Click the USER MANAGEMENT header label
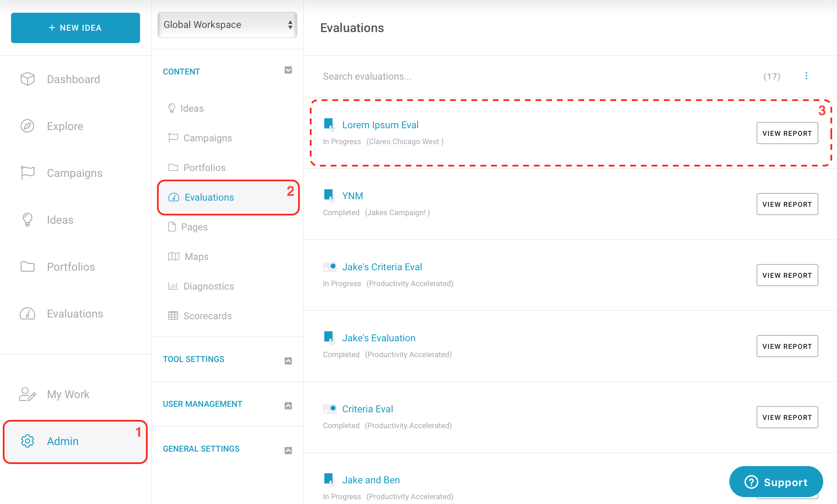Image resolution: width=837 pixels, height=504 pixels. pyautogui.click(x=203, y=404)
